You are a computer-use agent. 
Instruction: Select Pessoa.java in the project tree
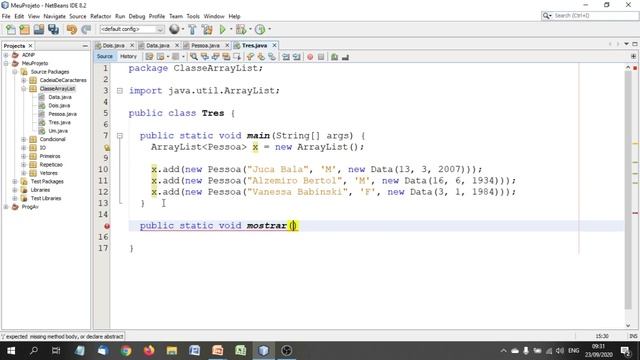pos(62,114)
